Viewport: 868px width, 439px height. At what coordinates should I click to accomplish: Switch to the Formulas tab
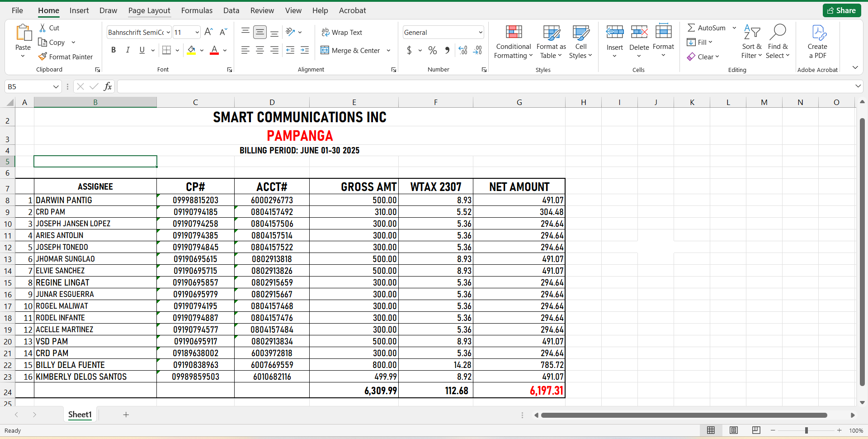click(x=197, y=10)
